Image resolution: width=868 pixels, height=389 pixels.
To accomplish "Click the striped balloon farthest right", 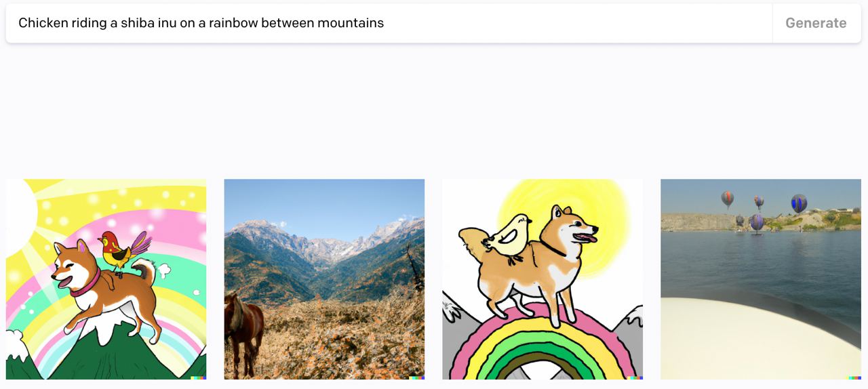I will (799, 203).
